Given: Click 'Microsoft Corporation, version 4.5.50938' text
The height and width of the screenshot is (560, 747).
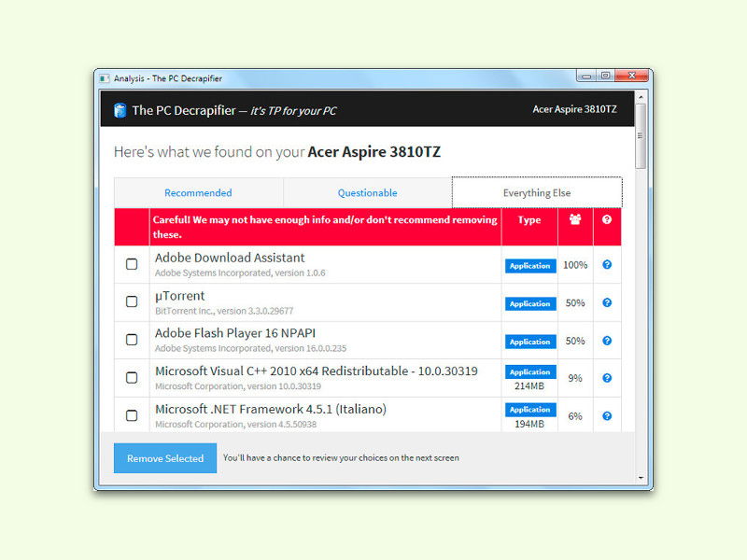Looking at the screenshot, I should (x=236, y=424).
